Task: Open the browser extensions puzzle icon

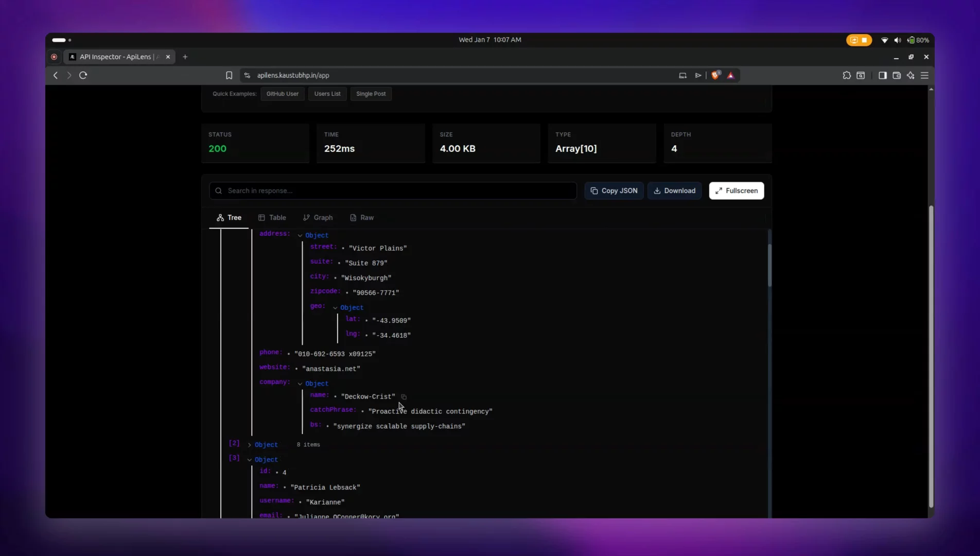Action: click(847, 75)
